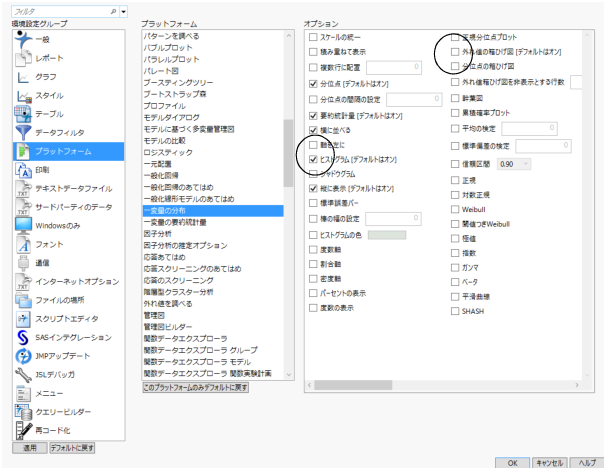Enable the 標準誤差バー checkbox
The width and height of the screenshot is (606, 470).
(313, 203)
